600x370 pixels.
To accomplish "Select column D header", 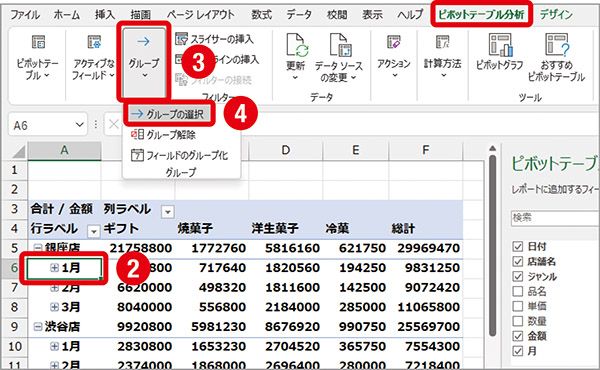I will click(285, 150).
